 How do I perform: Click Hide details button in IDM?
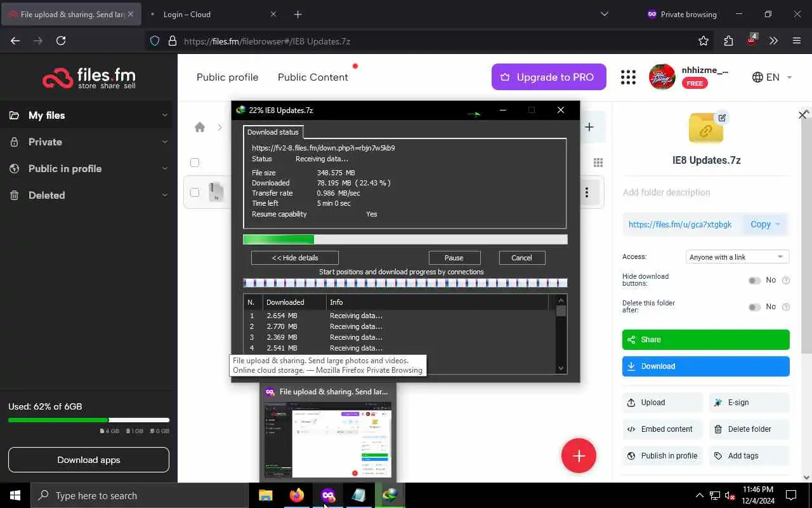295,258
